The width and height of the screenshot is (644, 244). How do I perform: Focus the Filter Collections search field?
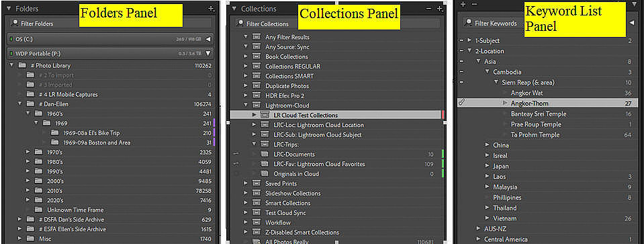pyautogui.click(x=338, y=24)
